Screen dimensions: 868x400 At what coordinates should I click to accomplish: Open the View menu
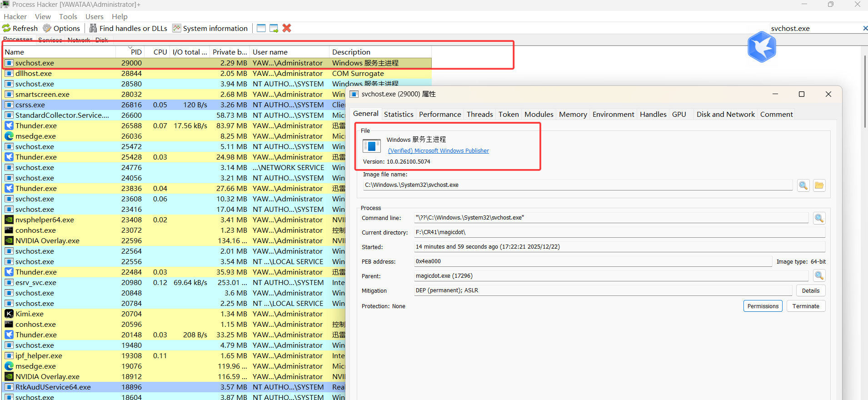click(x=43, y=16)
